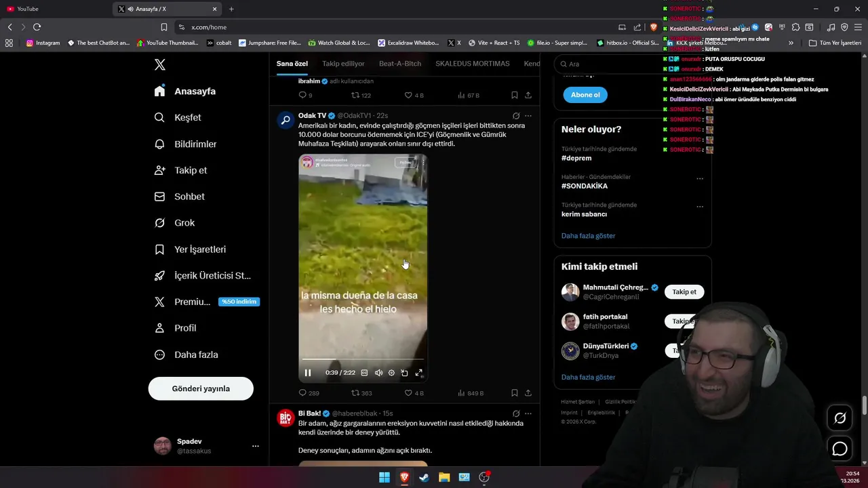Open Premium with %50 indirim badge
This screenshot has height=488, width=868.
(207, 302)
